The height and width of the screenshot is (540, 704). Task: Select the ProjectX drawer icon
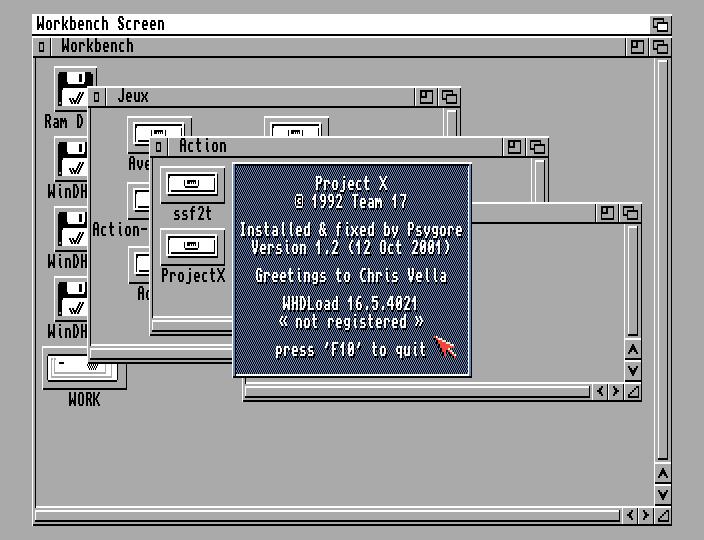[x=193, y=246]
